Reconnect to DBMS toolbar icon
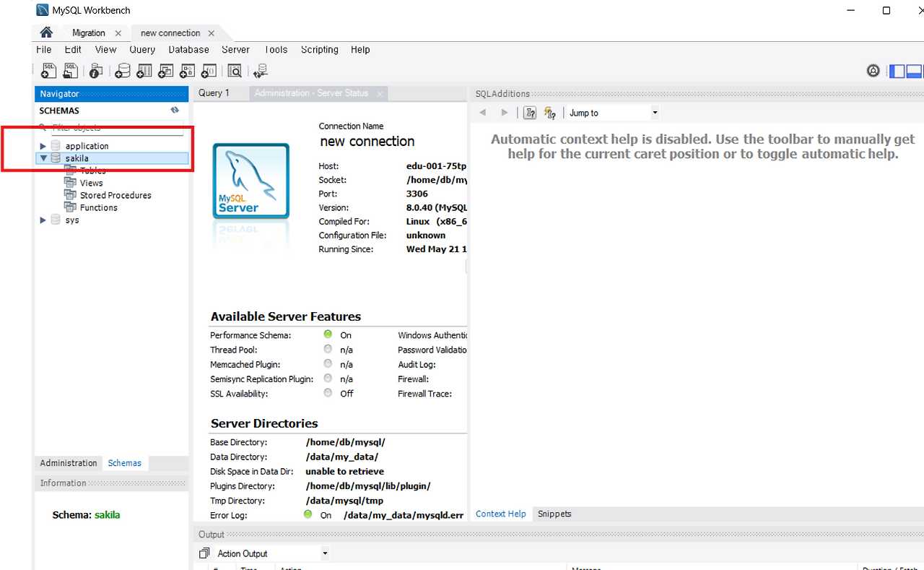Viewport: 924px width, 570px height. (261, 71)
